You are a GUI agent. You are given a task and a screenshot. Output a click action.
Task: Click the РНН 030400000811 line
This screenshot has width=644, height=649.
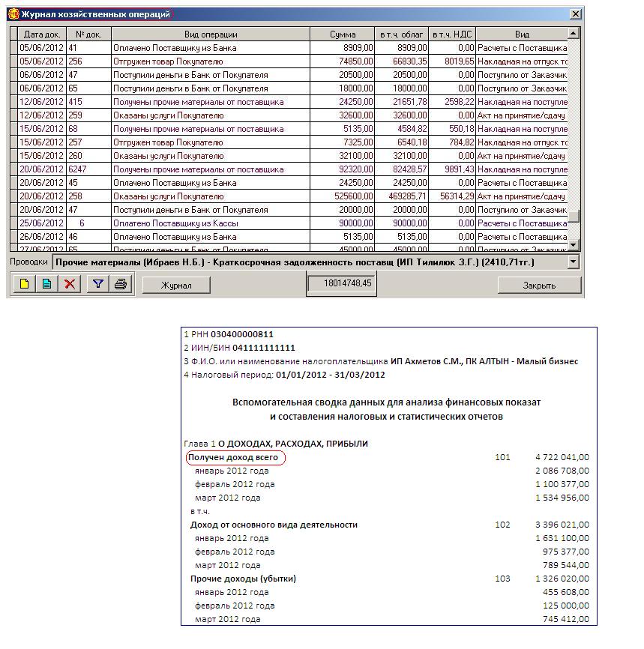pos(229,334)
